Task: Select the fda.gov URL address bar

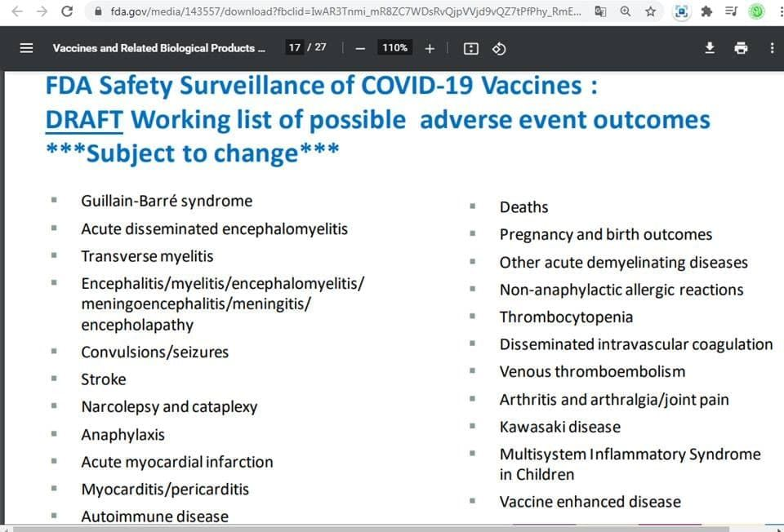Action: click(x=346, y=11)
